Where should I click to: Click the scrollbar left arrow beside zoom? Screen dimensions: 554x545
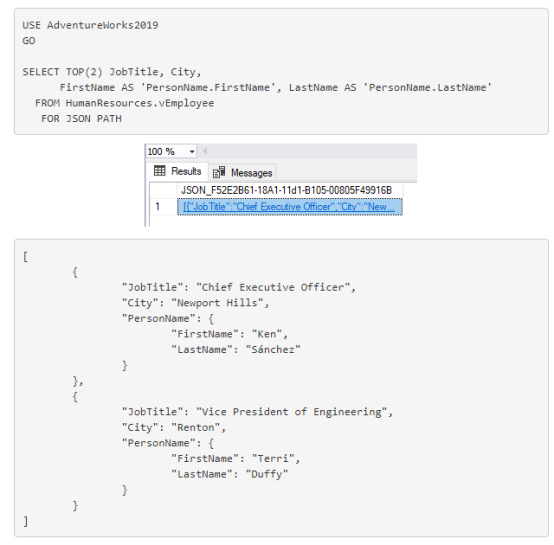pyautogui.click(x=205, y=152)
